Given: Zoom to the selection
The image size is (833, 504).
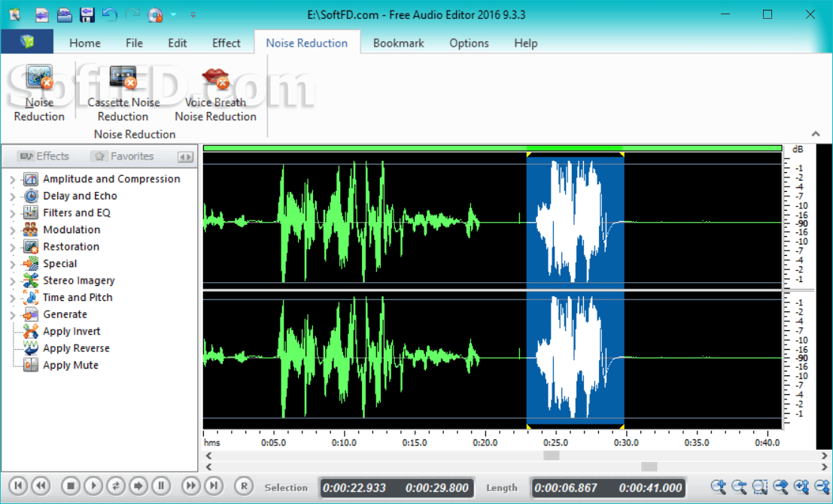Looking at the screenshot, I should 760,486.
